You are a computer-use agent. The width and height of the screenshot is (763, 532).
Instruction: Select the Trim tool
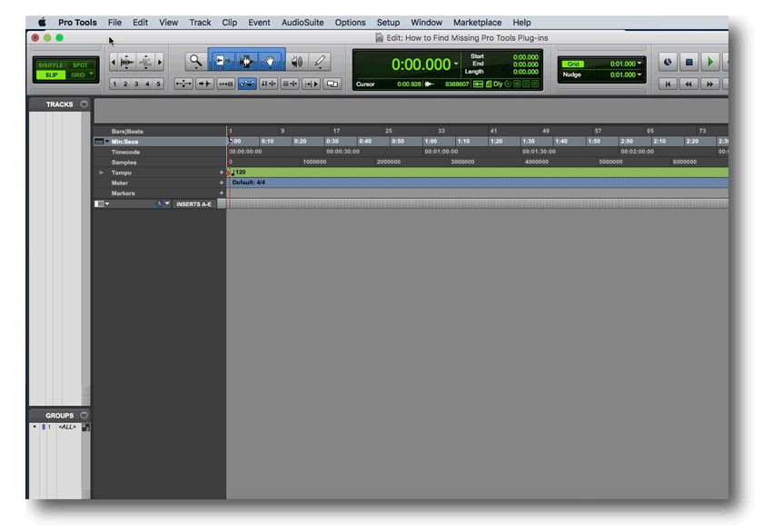pos(223,61)
